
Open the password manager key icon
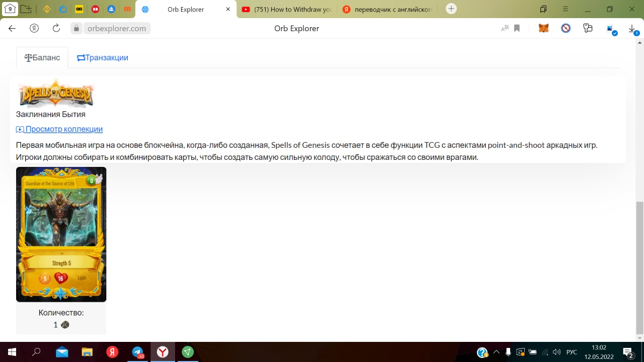[588, 28]
